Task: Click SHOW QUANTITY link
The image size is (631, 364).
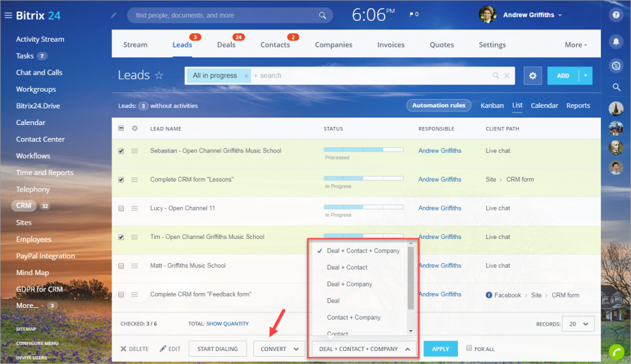Action: 227,324
